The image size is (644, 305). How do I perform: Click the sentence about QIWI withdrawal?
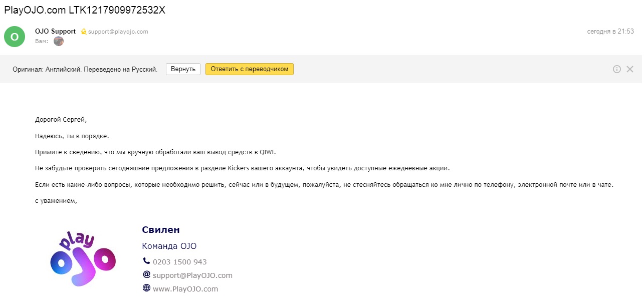(155, 152)
